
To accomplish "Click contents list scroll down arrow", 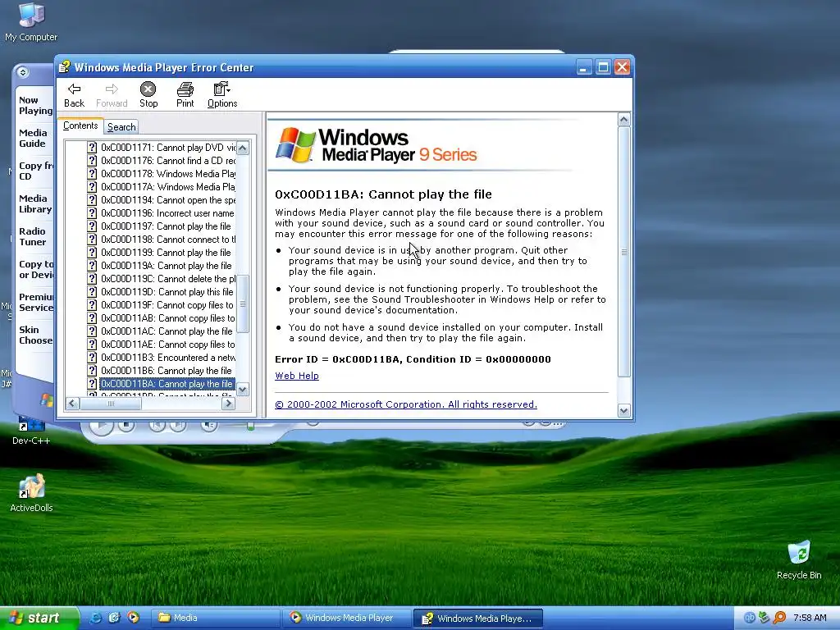I will coord(243,390).
